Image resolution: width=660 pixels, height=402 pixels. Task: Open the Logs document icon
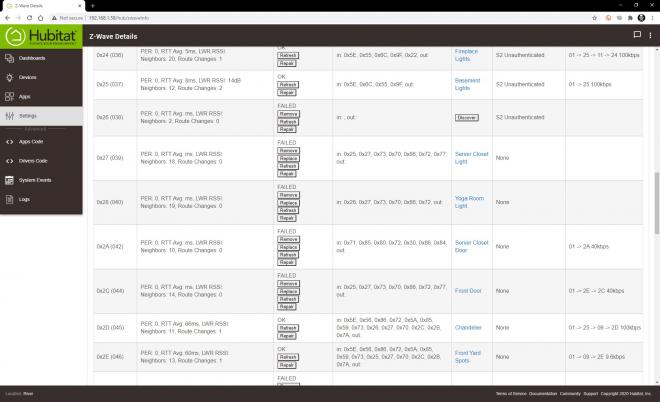point(9,199)
